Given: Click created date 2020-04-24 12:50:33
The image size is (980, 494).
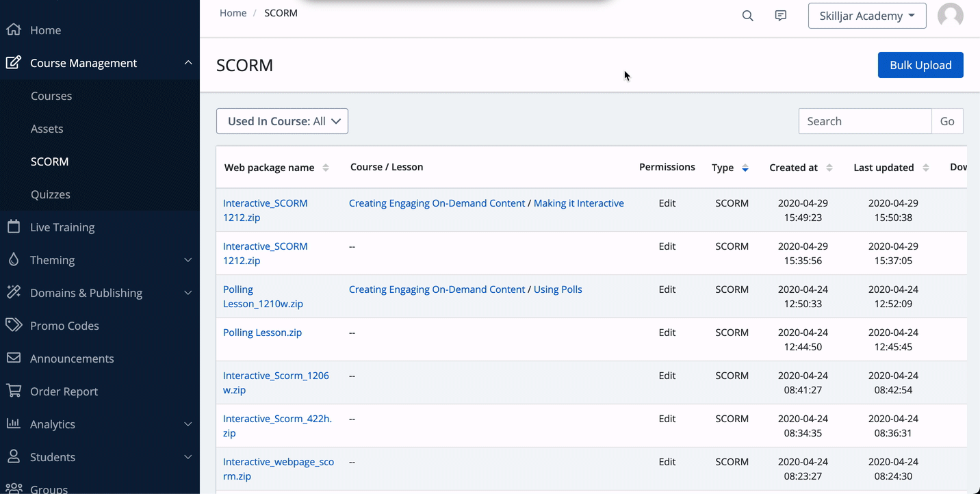Looking at the screenshot, I should [803, 296].
